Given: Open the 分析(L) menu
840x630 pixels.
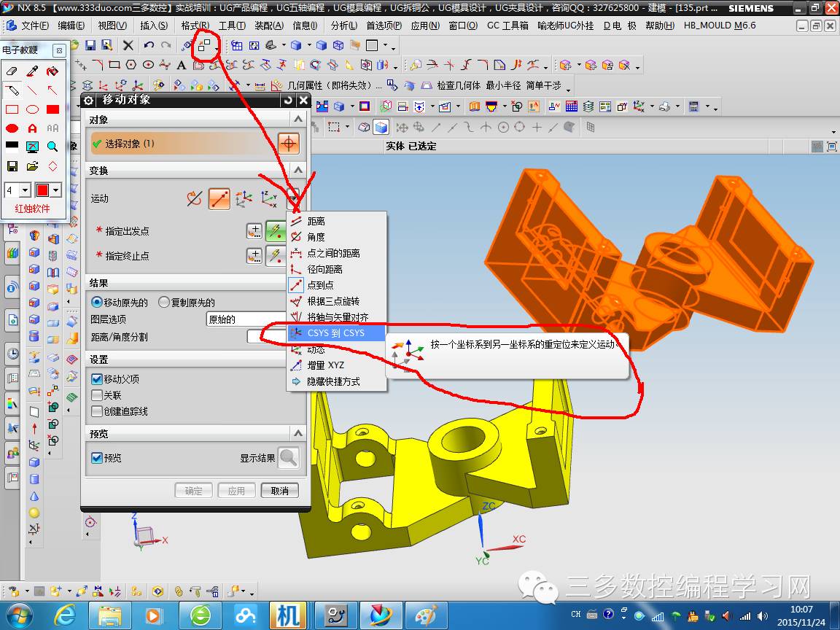Looking at the screenshot, I should pyautogui.click(x=344, y=26).
